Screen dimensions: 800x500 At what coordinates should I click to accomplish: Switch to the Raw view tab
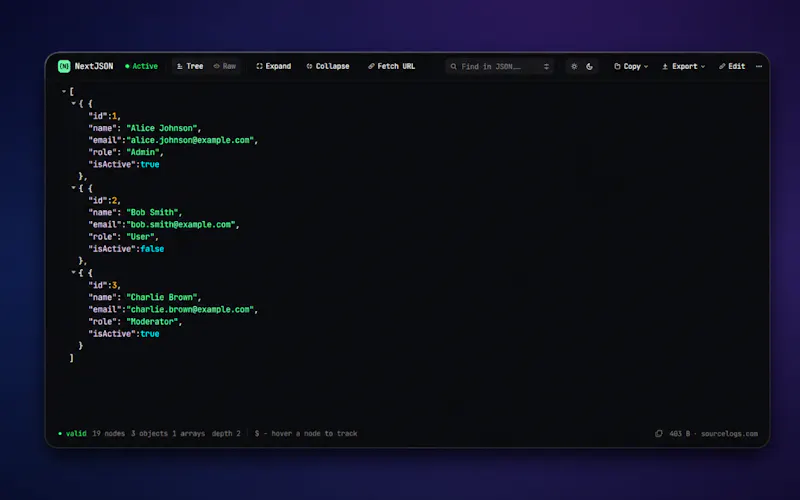pos(225,66)
